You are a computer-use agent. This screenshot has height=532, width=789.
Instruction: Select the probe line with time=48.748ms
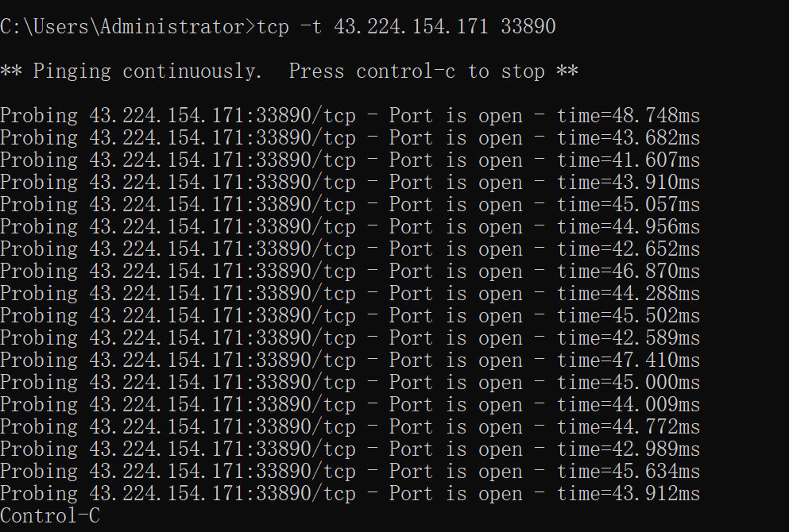tap(350, 116)
